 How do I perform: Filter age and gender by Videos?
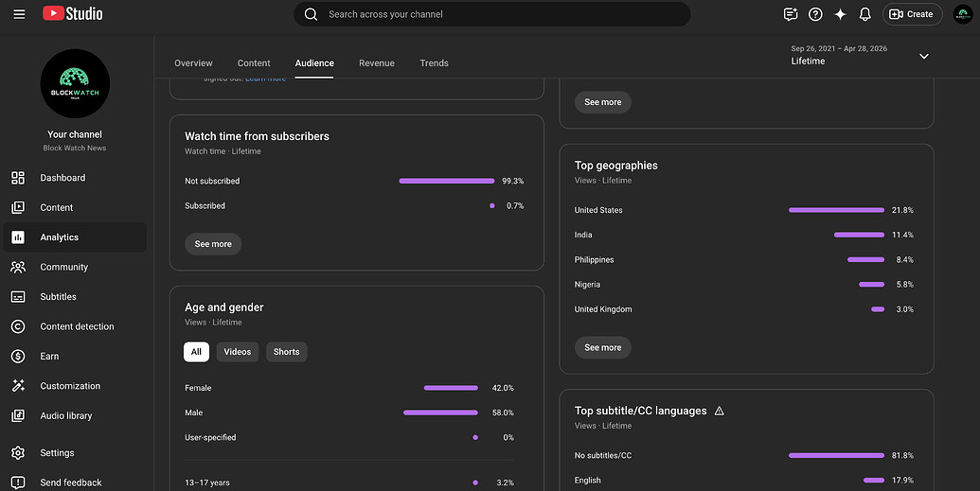pyautogui.click(x=238, y=352)
